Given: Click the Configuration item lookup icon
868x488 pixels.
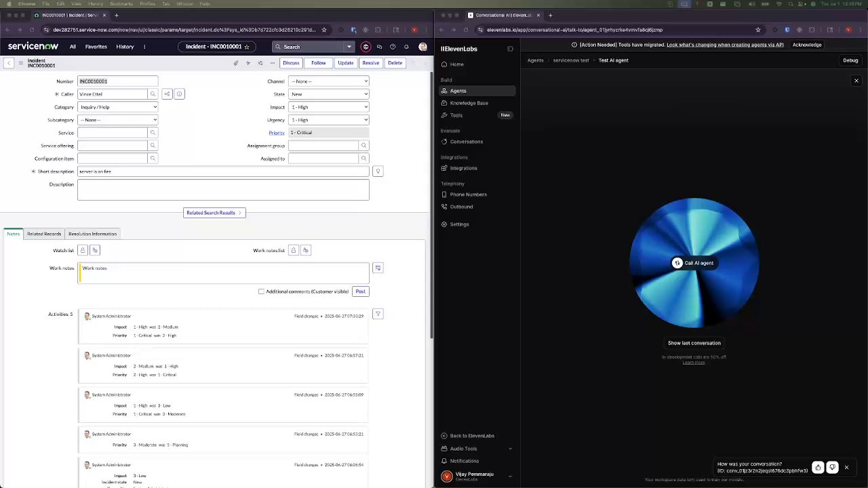Looking at the screenshot, I should click(153, 159).
